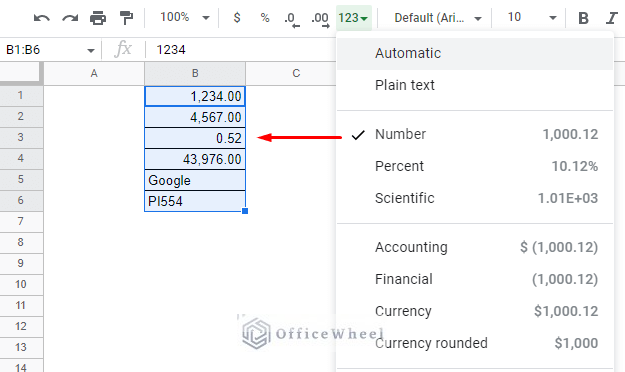Click cell containing 0.52
Viewport: 625px width, 372px height.
coord(195,138)
